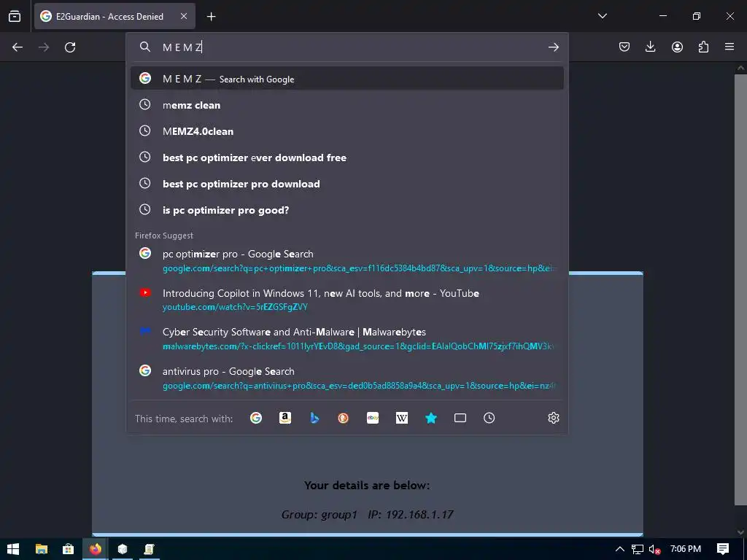Search this time with DuckDuckGo icon

[344, 418]
